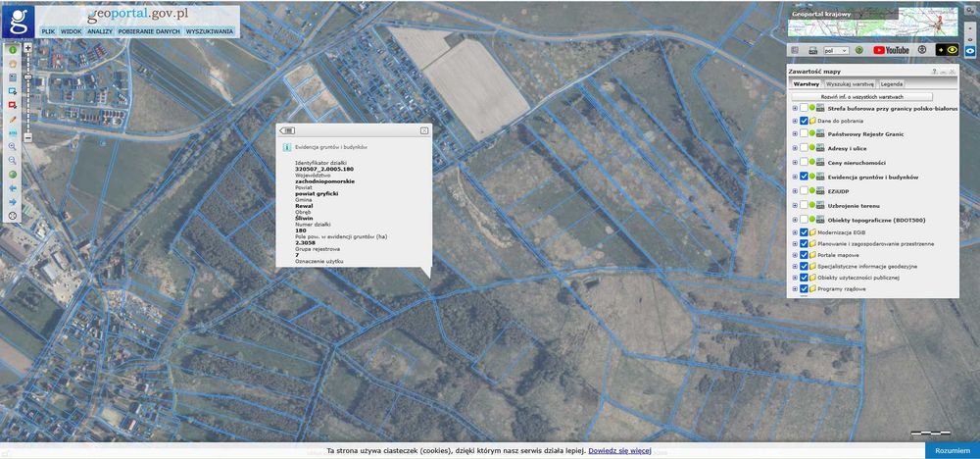Click the WMS icon next to Adresy i ulice
The height and width of the screenshot is (459, 980).
click(x=819, y=148)
